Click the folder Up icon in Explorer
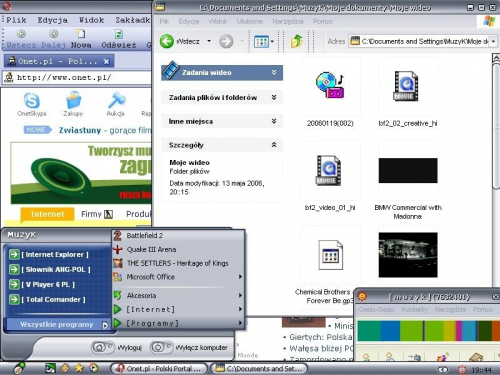 tap(296, 41)
